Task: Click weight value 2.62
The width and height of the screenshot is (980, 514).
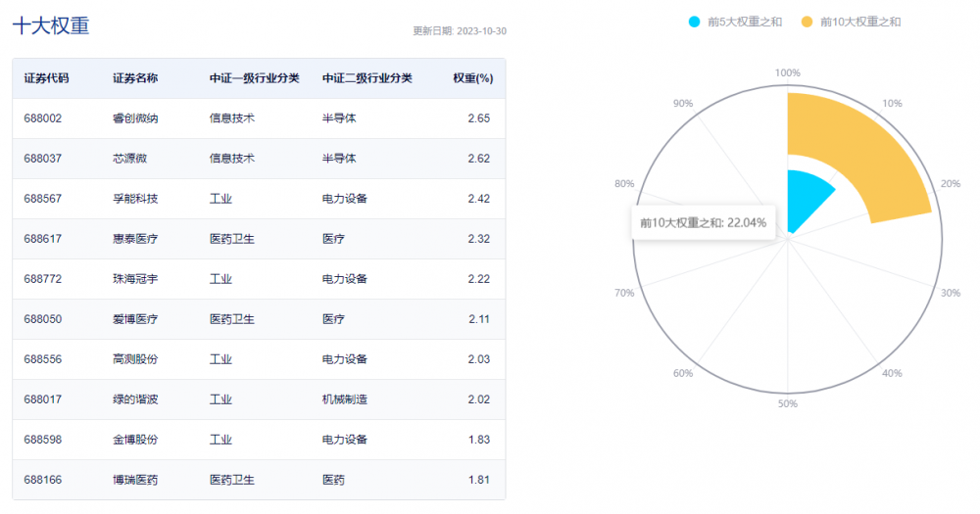Action: [x=479, y=158]
